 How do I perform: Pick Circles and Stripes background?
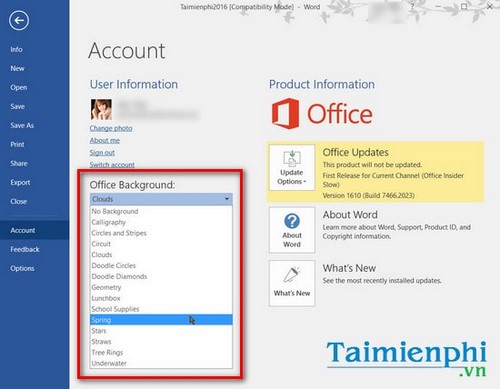coord(161,233)
